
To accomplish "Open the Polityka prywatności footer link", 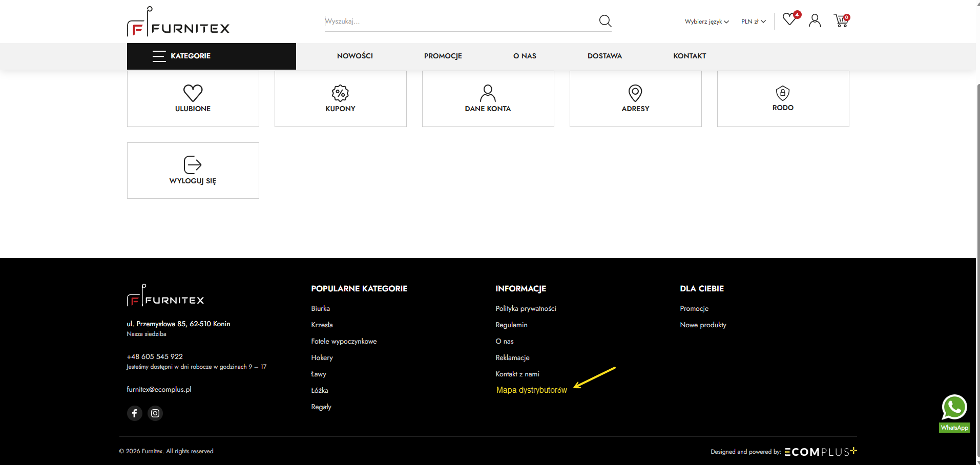I will (x=526, y=308).
